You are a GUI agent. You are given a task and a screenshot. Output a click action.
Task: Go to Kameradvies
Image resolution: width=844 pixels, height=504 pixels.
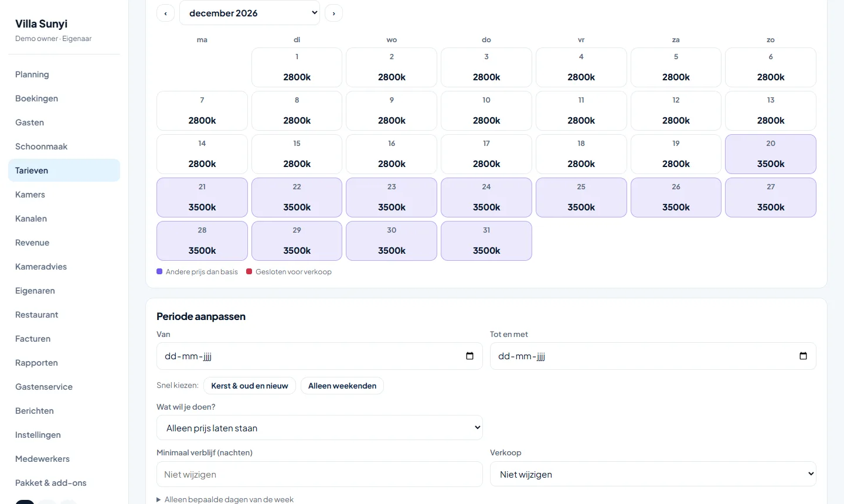[x=64, y=267]
